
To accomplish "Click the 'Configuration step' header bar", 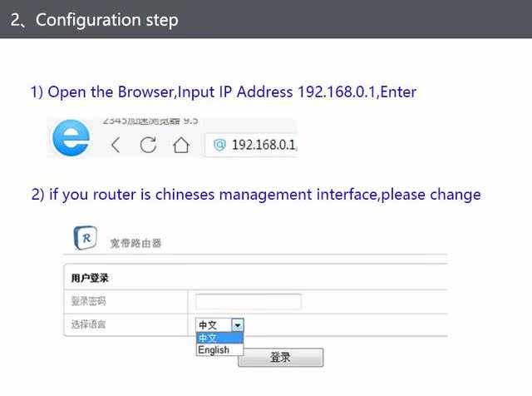I will (x=266, y=19).
